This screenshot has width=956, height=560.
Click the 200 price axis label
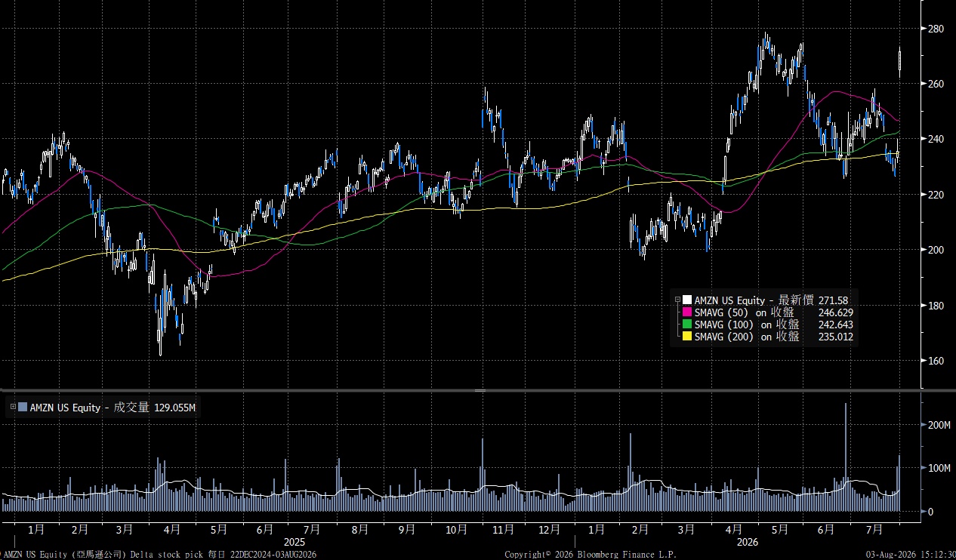pyautogui.click(x=936, y=250)
